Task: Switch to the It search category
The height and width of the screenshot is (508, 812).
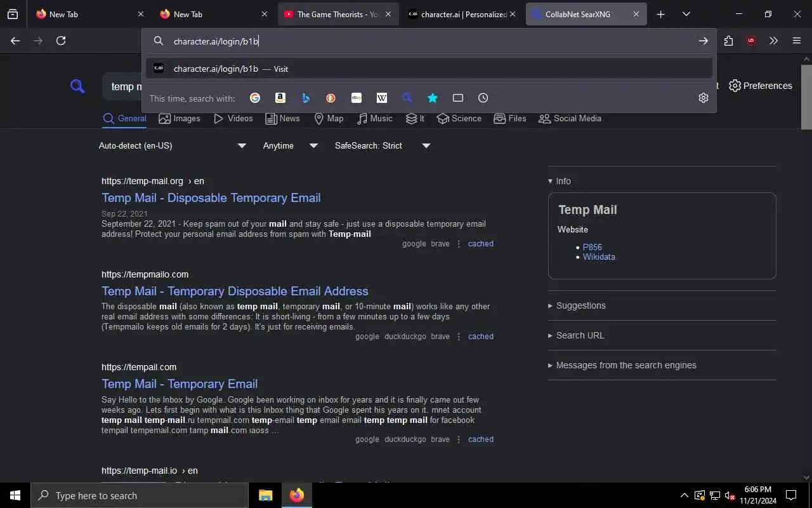Action: coord(415,119)
